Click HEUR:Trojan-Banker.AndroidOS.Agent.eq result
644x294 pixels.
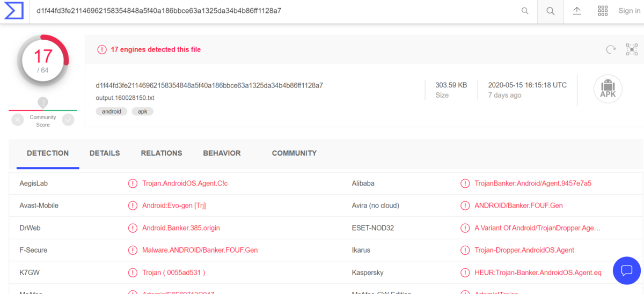(538, 273)
